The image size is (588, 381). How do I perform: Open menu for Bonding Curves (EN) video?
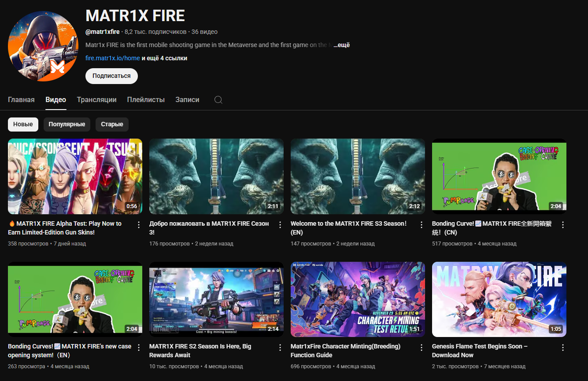(139, 348)
